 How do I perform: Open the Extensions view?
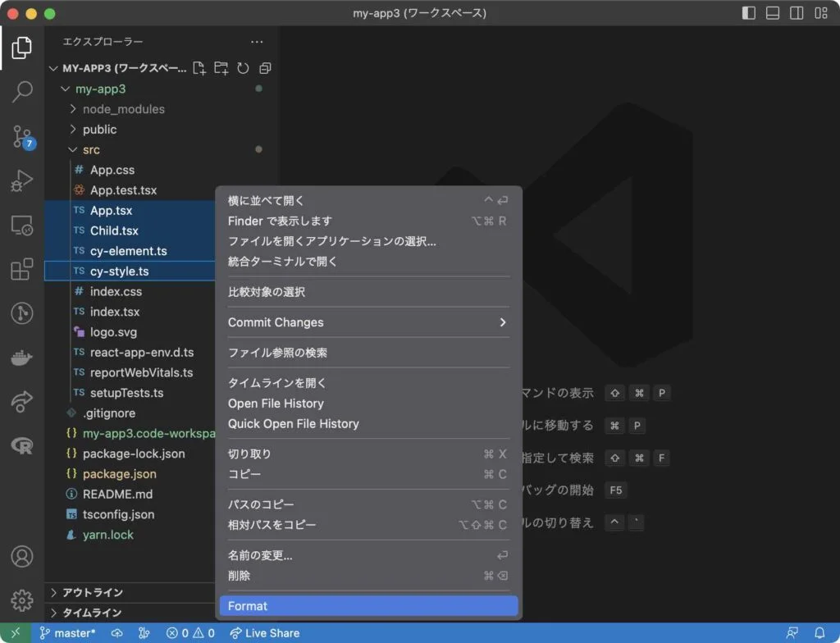[22, 270]
